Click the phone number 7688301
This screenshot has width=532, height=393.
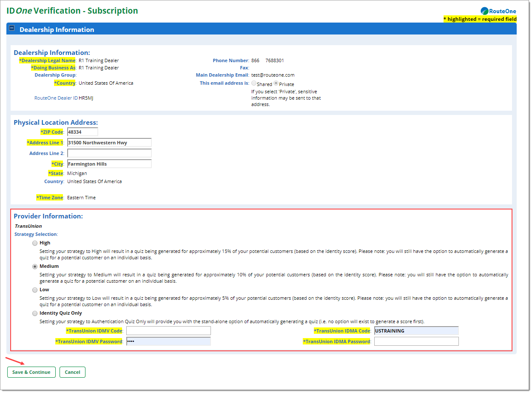(x=275, y=60)
